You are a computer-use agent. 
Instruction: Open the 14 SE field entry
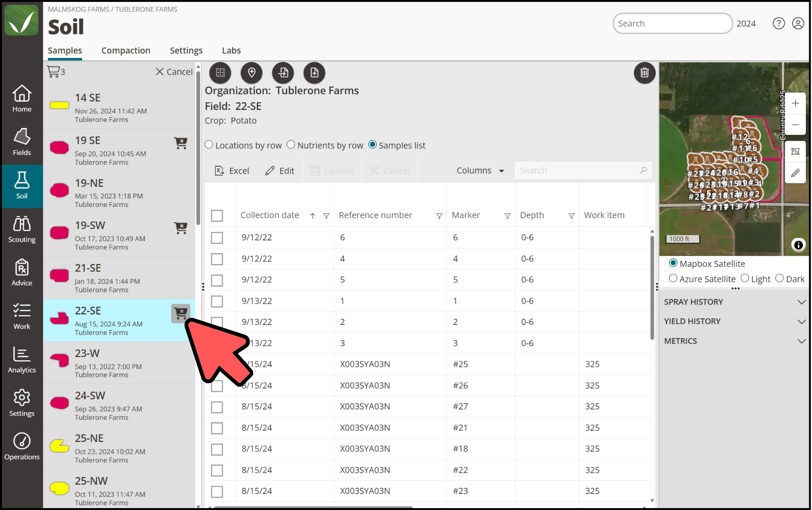tap(119, 108)
